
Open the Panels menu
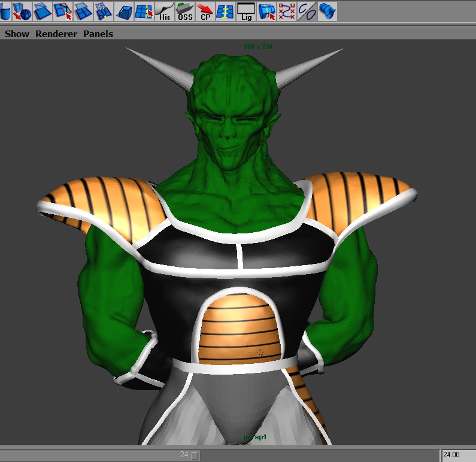[x=98, y=34]
